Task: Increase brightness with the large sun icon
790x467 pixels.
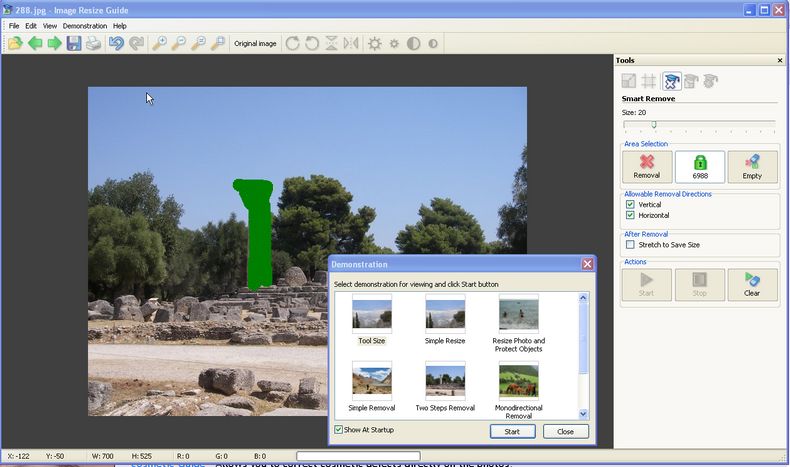Action: pos(374,44)
